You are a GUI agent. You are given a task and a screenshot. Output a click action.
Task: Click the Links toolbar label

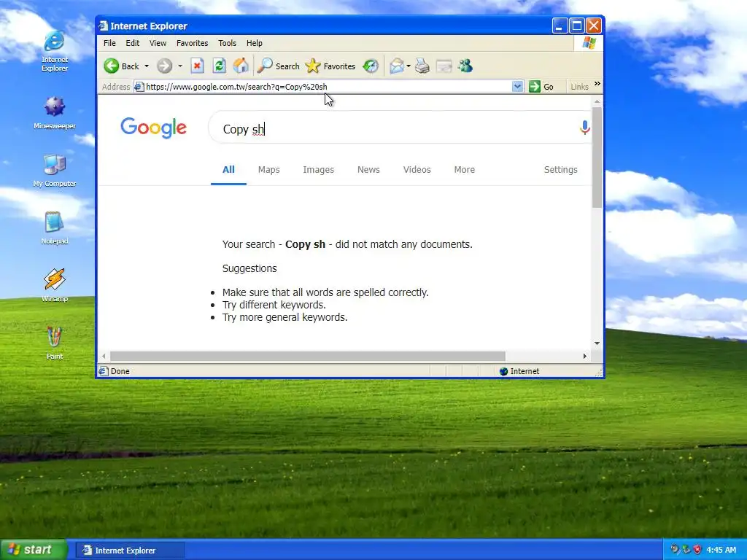tap(579, 87)
